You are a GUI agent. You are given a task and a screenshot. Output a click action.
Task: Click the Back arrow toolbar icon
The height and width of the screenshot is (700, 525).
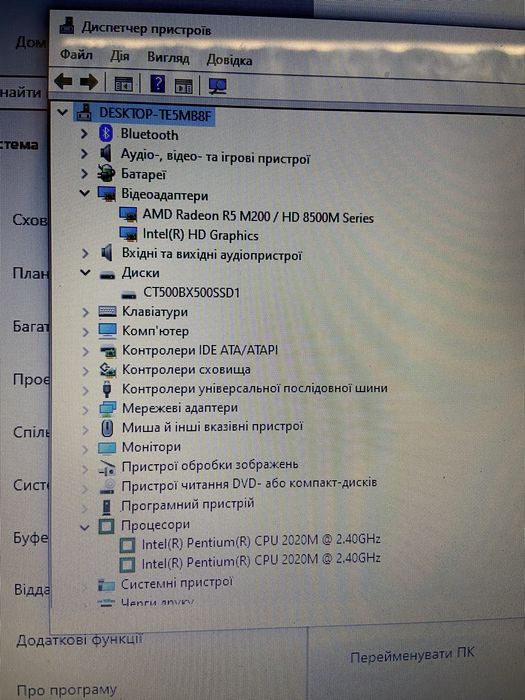[63, 81]
